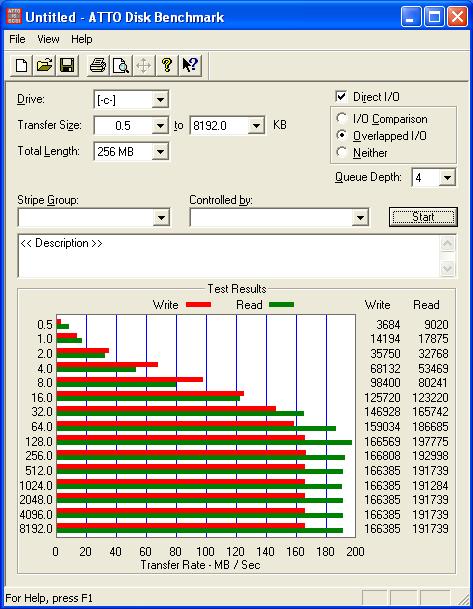Click the yellow question mark About icon
This screenshot has height=609, width=473.
167,65
